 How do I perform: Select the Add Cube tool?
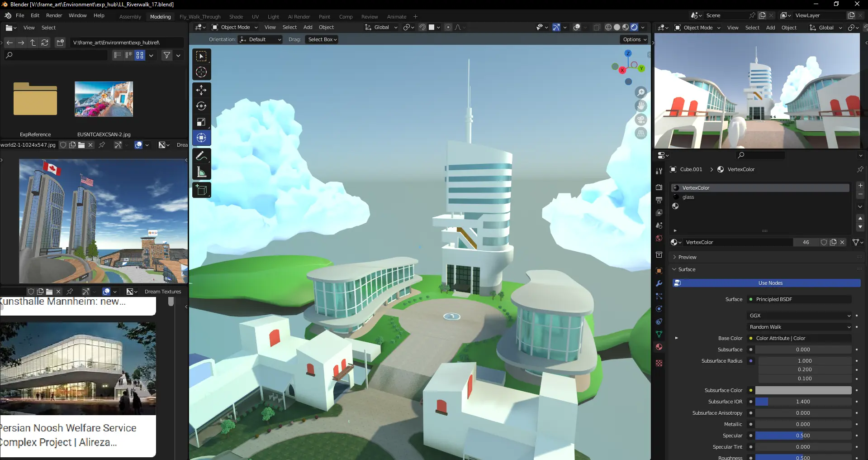(x=201, y=190)
